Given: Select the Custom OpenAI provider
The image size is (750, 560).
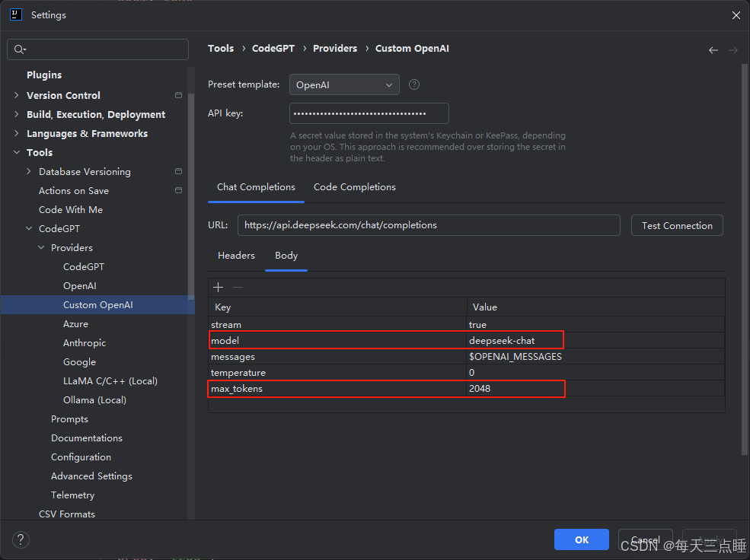Looking at the screenshot, I should coord(98,305).
